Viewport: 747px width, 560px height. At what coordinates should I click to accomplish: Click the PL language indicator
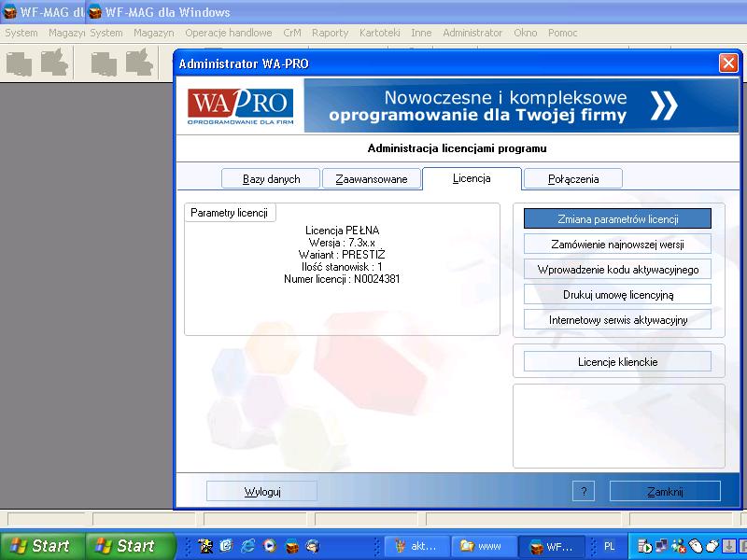click(609, 546)
